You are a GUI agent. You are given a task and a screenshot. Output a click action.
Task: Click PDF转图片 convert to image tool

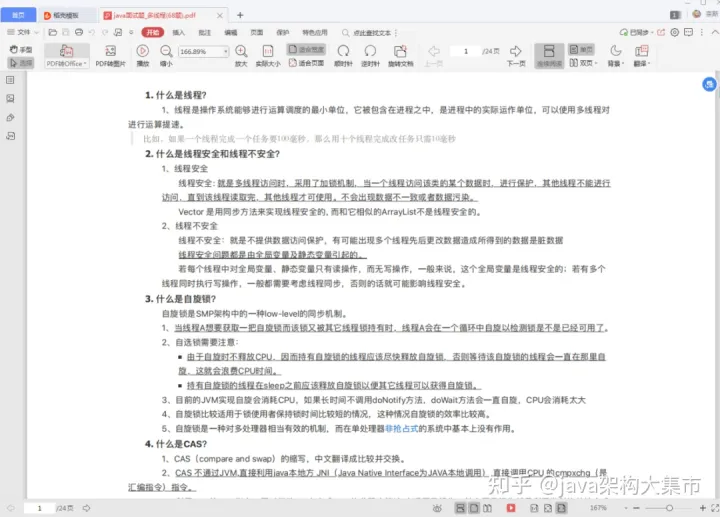click(x=110, y=56)
